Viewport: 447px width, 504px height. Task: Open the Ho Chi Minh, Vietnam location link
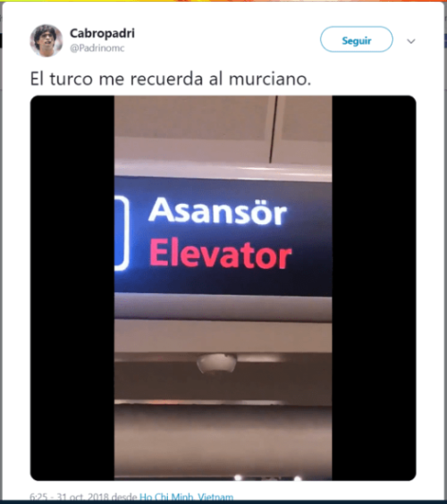[186, 497]
